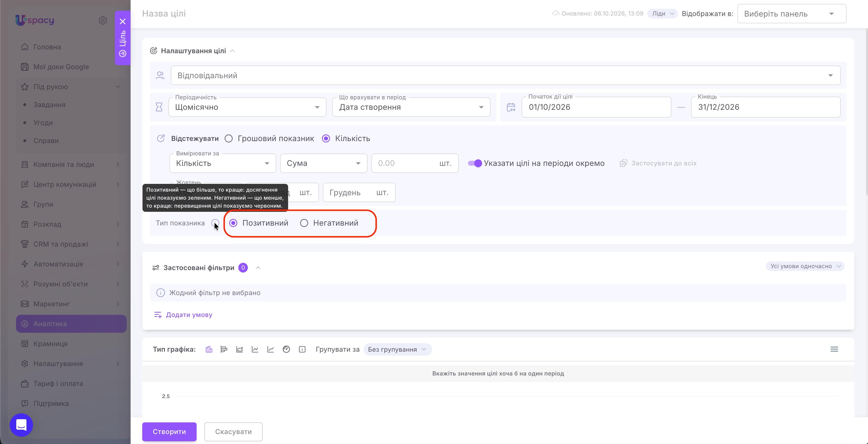
Task: Close the Ціль side panel
Action: (x=123, y=22)
